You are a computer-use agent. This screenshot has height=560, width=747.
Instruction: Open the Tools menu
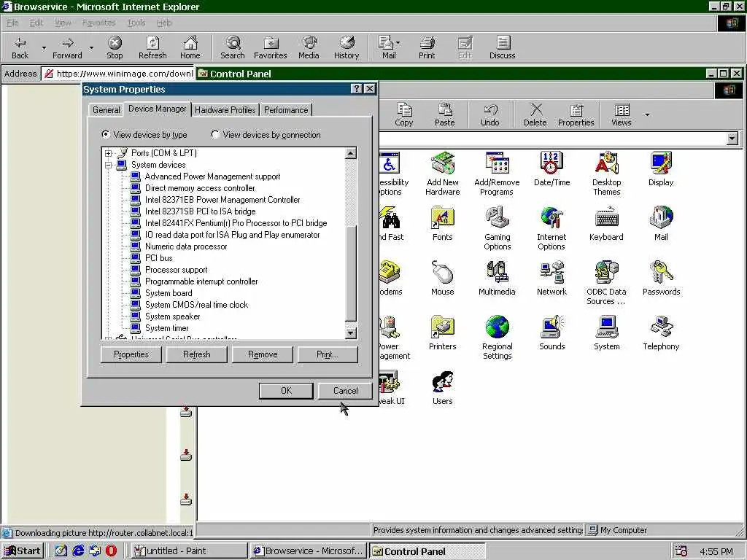click(x=136, y=23)
